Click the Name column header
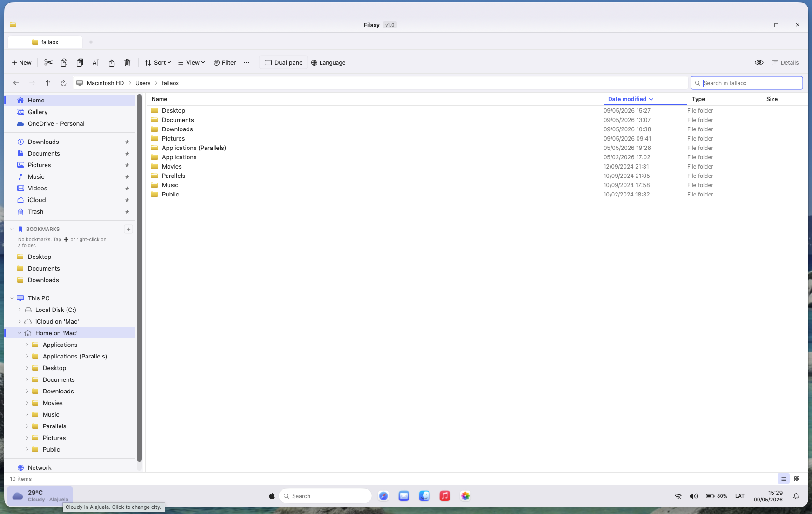The width and height of the screenshot is (812, 514). [159, 99]
